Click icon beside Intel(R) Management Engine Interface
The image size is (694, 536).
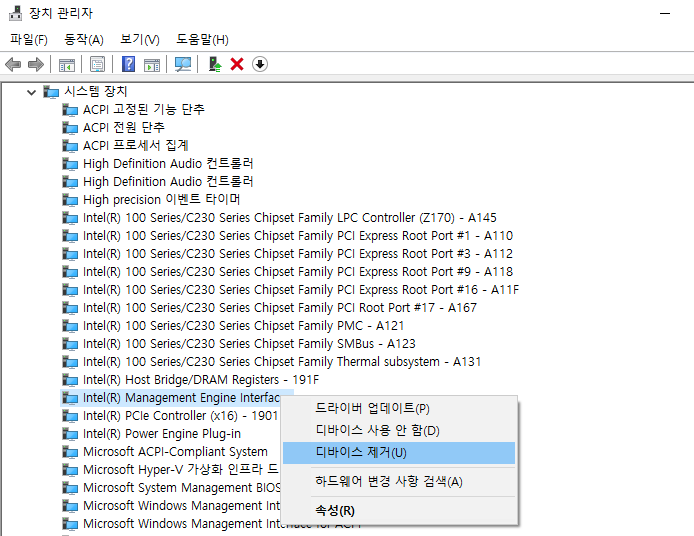(x=70, y=398)
